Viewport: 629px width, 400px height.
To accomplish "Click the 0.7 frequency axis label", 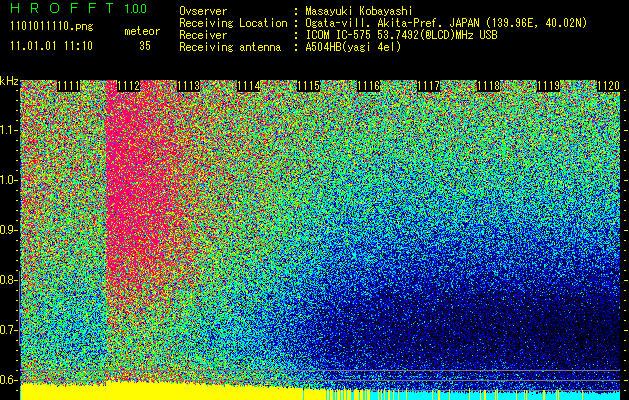I will (x=8, y=330).
